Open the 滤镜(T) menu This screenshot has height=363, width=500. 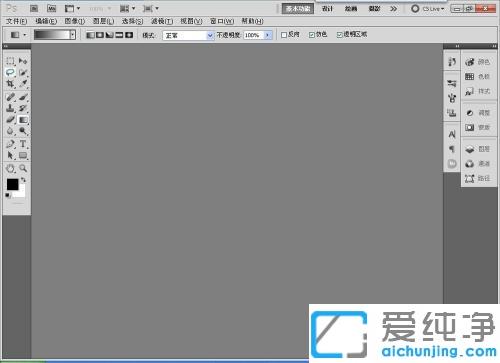162,21
